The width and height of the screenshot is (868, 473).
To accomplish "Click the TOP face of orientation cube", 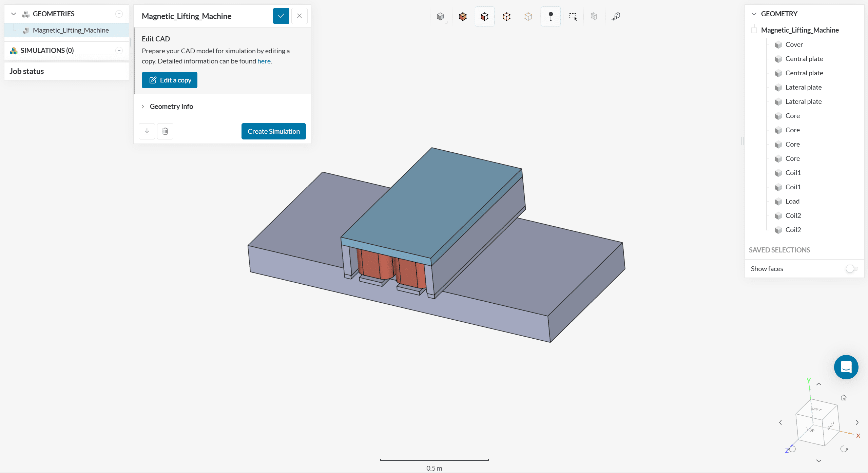I will pos(810,430).
